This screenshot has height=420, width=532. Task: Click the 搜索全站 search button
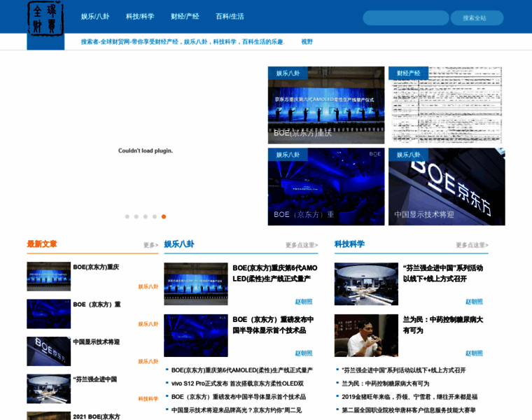477,17
